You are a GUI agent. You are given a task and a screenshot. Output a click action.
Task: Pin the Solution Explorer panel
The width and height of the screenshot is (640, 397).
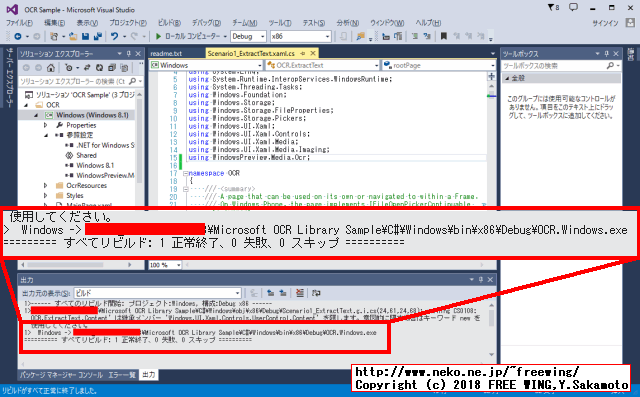(129, 54)
